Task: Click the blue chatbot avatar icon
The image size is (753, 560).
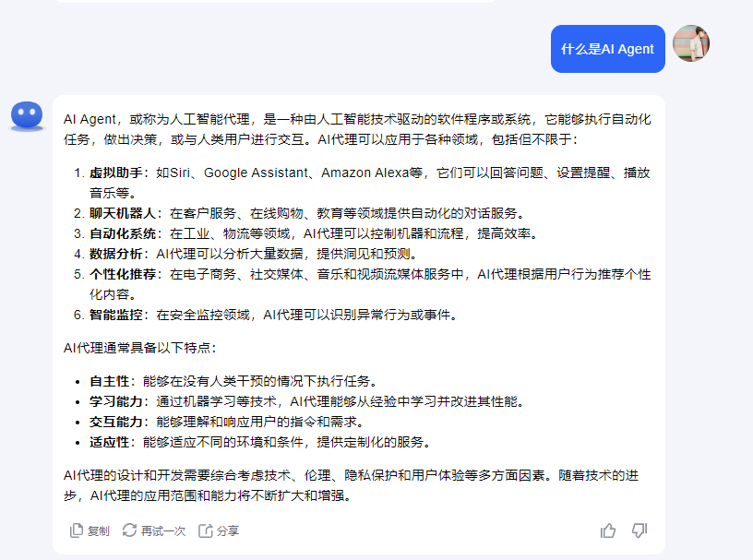Action: click(27, 116)
